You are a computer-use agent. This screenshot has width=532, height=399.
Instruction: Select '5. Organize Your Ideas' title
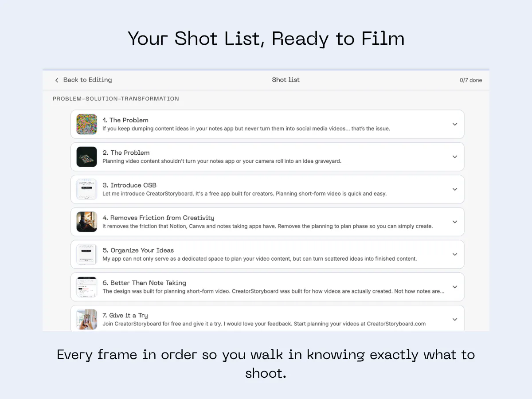[x=138, y=250]
